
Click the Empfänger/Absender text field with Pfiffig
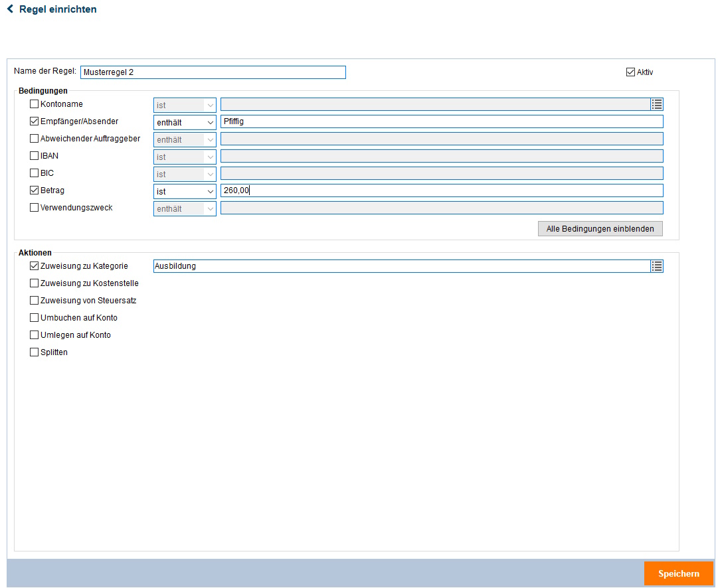coord(441,122)
